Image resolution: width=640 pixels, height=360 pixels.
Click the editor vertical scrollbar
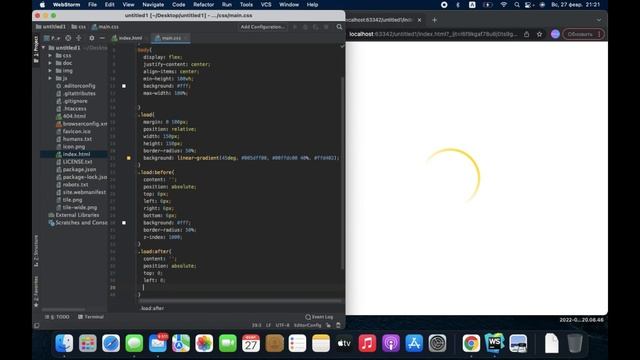click(342, 173)
